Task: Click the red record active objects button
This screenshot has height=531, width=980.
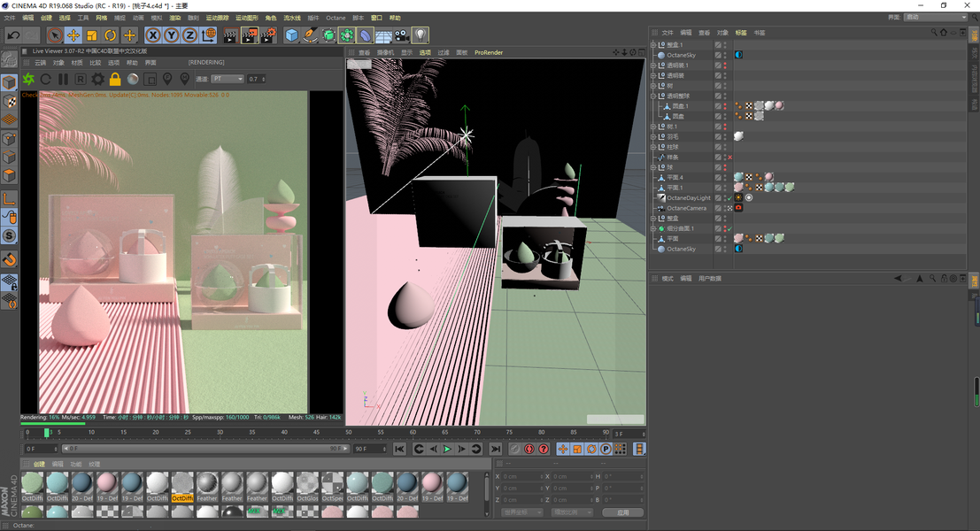Action: tap(529, 450)
